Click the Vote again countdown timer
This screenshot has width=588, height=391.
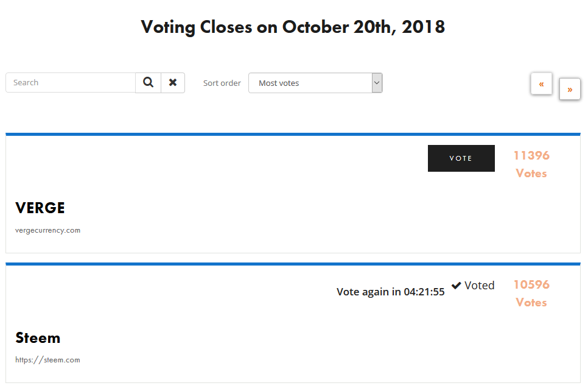tap(390, 292)
